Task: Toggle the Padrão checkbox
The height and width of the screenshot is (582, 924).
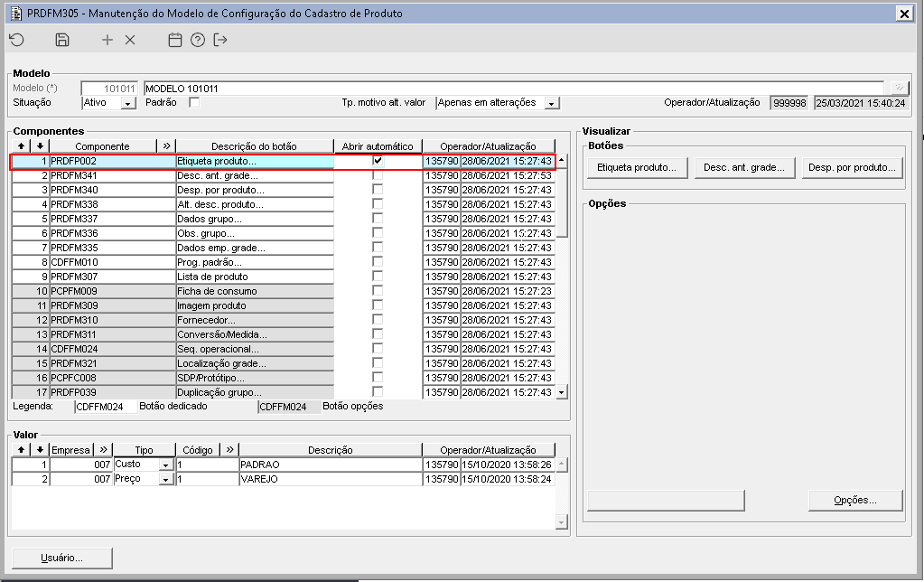Action: [x=194, y=103]
